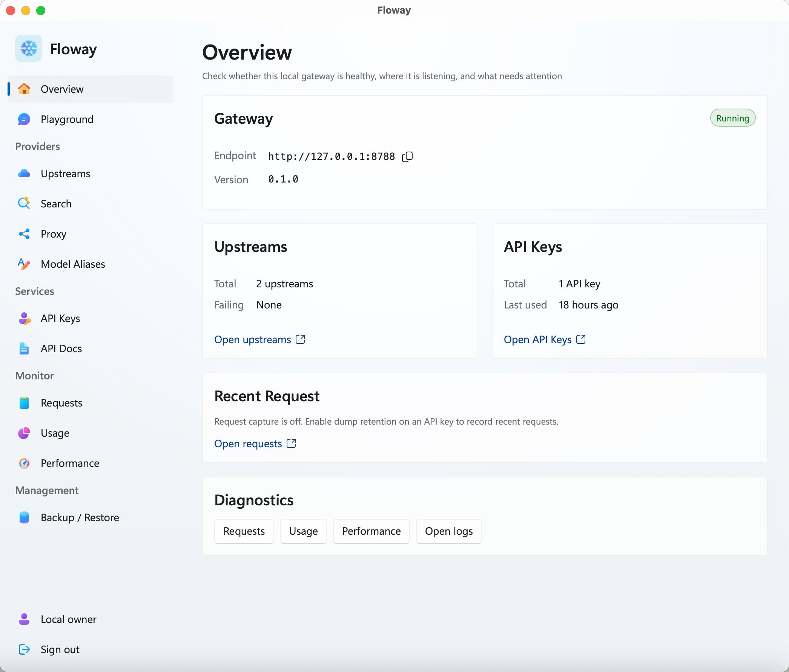Viewport: 789px width, 672px height.
Task: Click the version value 0.1.0
Action: [283, 180]
